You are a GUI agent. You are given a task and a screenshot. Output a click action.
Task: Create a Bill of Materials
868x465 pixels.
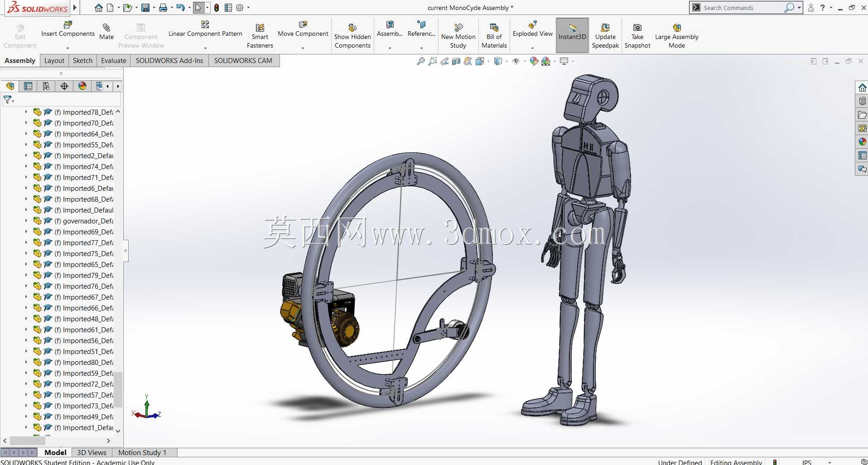(494, 35)
